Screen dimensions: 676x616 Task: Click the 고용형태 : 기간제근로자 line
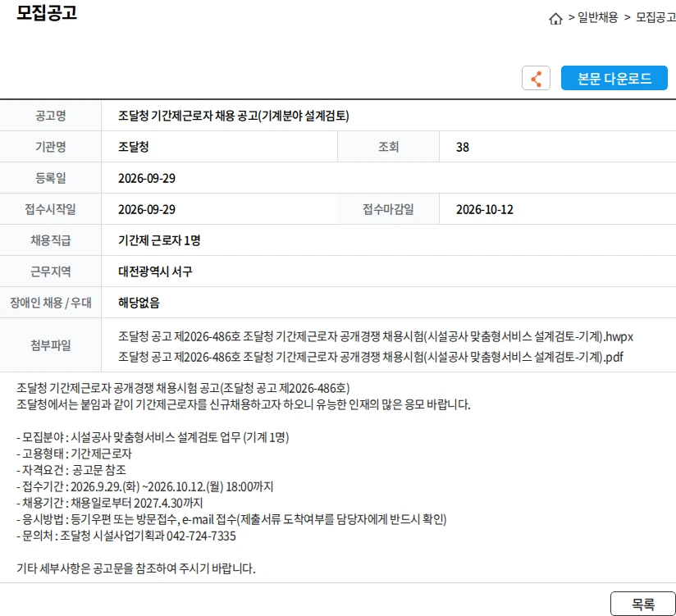(74, 454)
